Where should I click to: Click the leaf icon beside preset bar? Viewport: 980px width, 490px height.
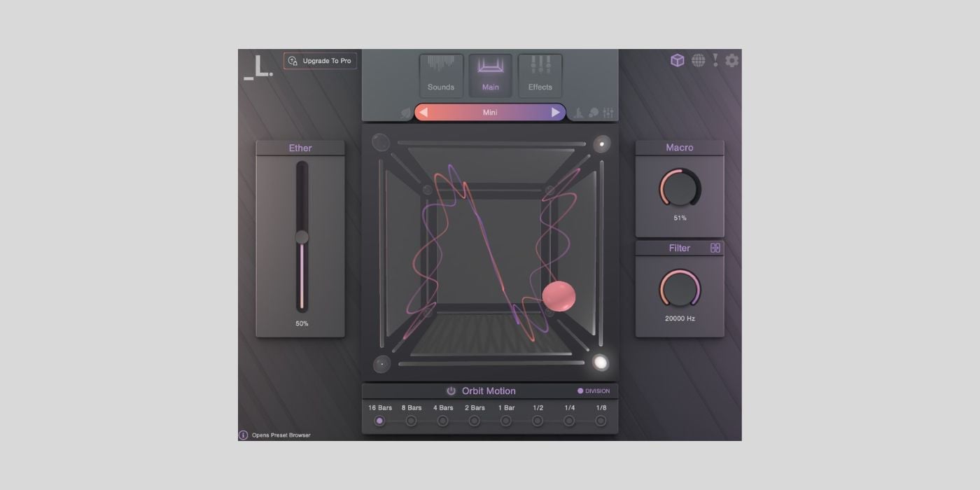[x=406, y=113]
